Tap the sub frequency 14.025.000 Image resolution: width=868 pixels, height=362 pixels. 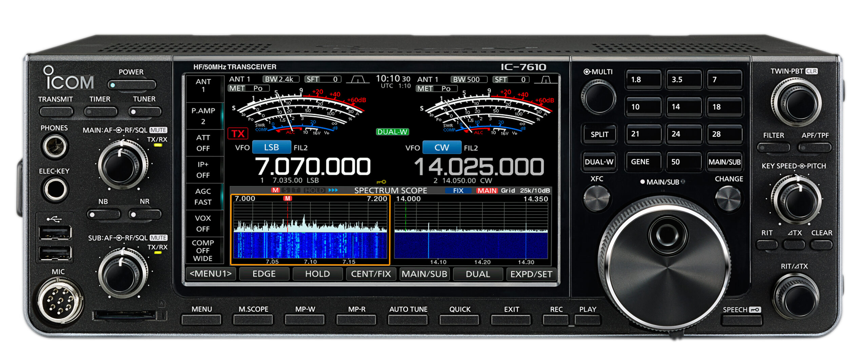tap(479, 167)
